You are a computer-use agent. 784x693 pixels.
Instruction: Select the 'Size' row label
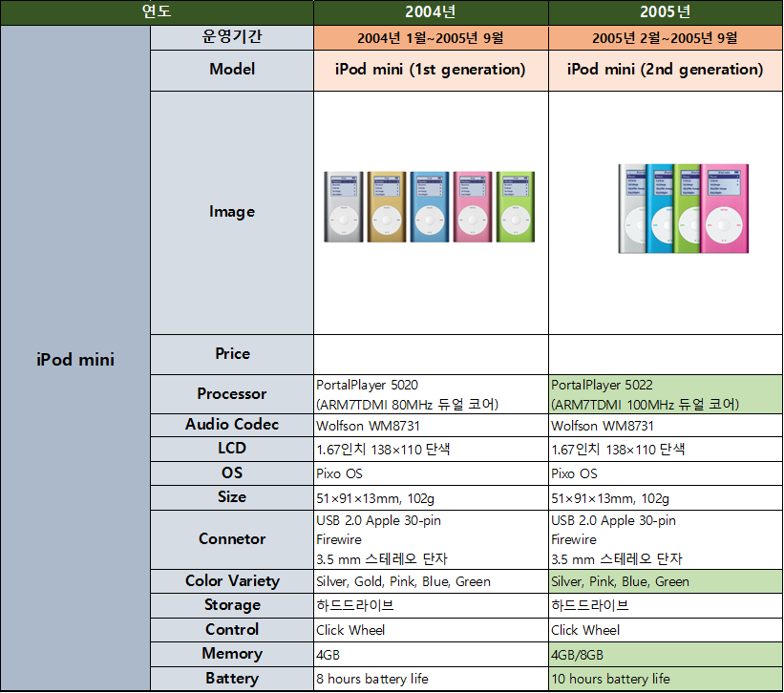tap(232, 497)
